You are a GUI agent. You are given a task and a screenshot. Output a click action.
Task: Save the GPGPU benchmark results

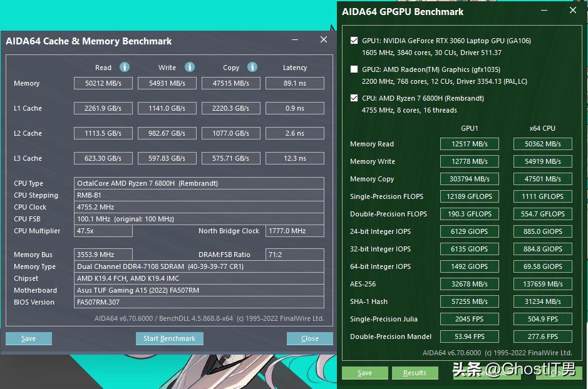[364, 373]
